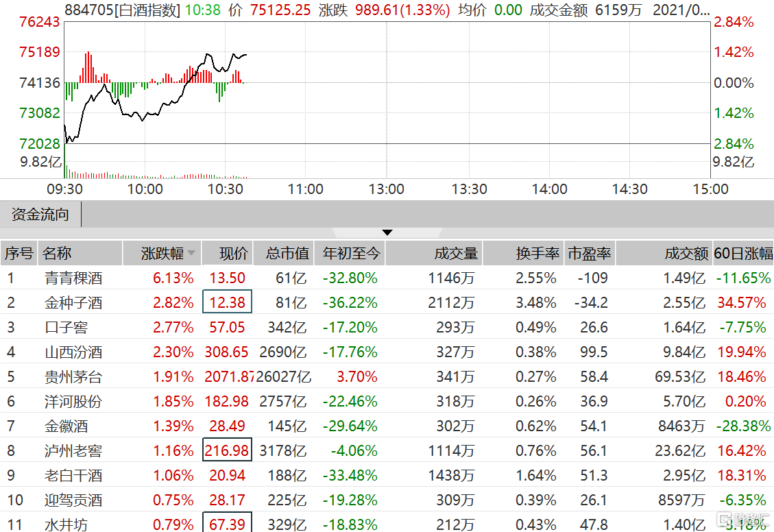Click the boxed price 12.38 for 金种子酒
The height and width of the screenshot is (532, 774).
point(227,302)
